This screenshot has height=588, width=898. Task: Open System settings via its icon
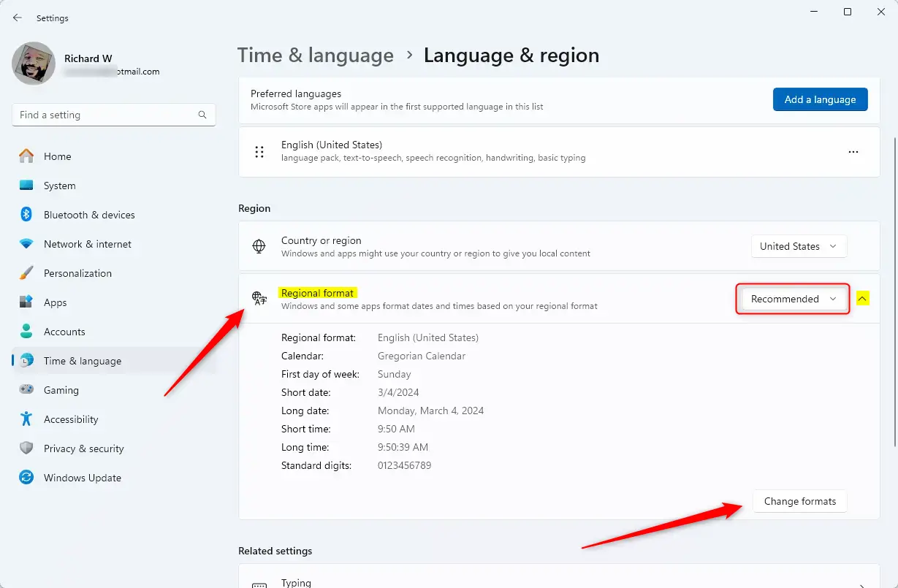[x=26, y=186]
